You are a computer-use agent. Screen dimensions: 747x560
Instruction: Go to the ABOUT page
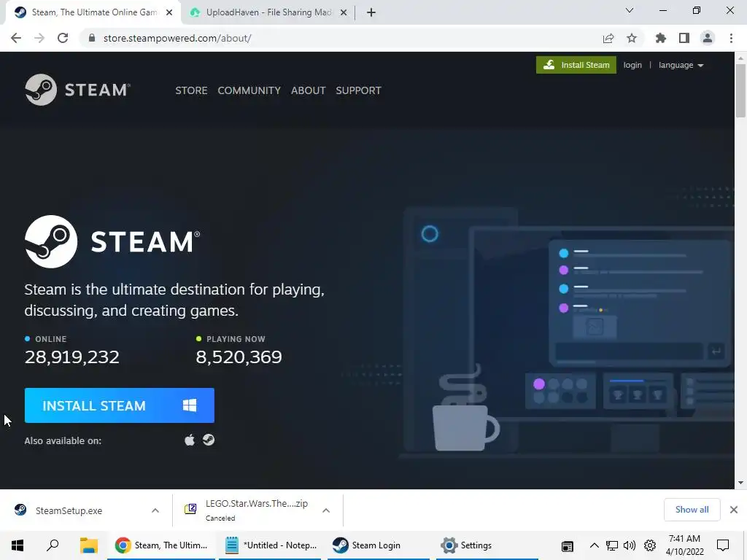coord(309,90)
